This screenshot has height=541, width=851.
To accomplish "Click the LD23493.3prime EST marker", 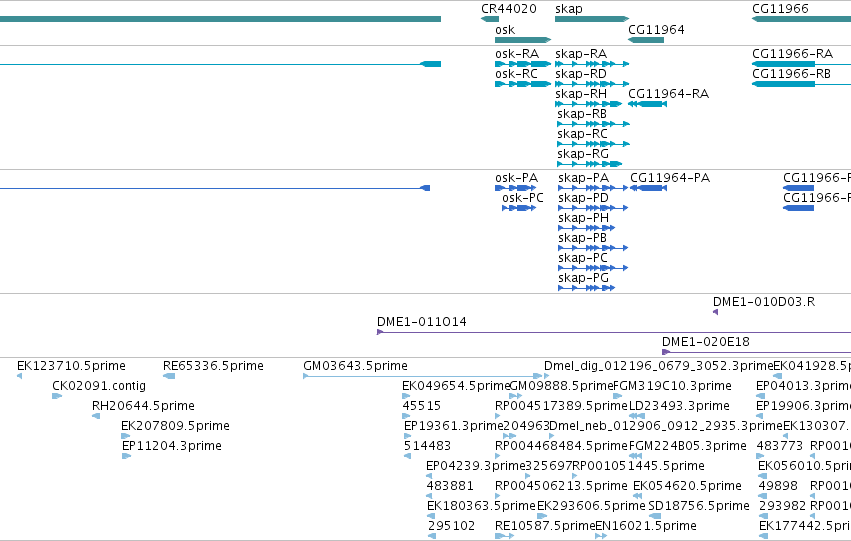I will [637, 416].
